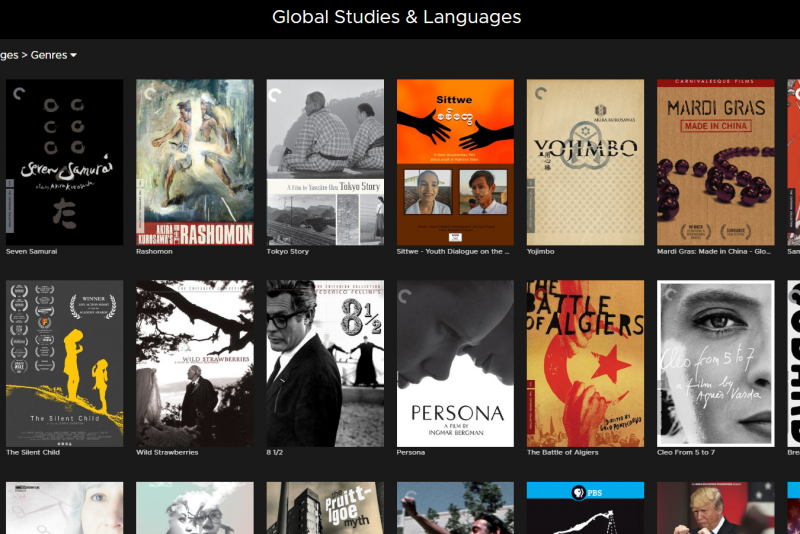
Task: Click 'Sittwe - Youth Dialogue on the ...' title
Action: point(453,251)
